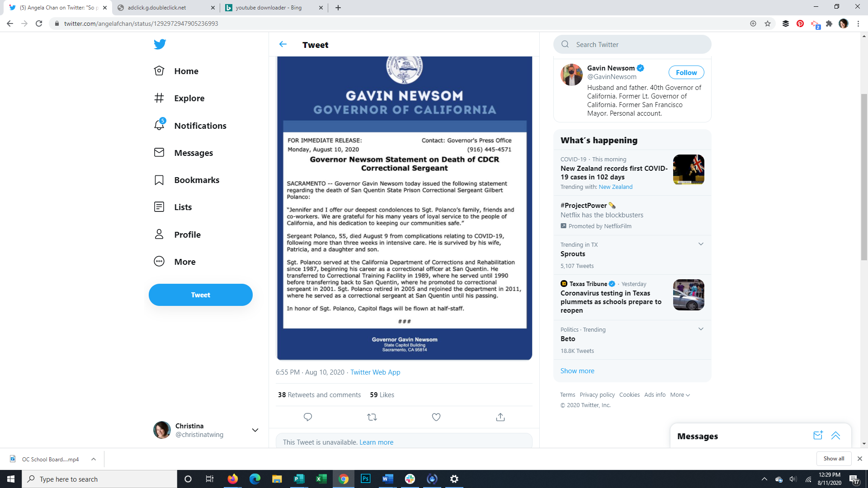The height and width of the screenshot is (488, 868).
Task: Go back using the Tweet header arrow
Action: click(283, 44)
